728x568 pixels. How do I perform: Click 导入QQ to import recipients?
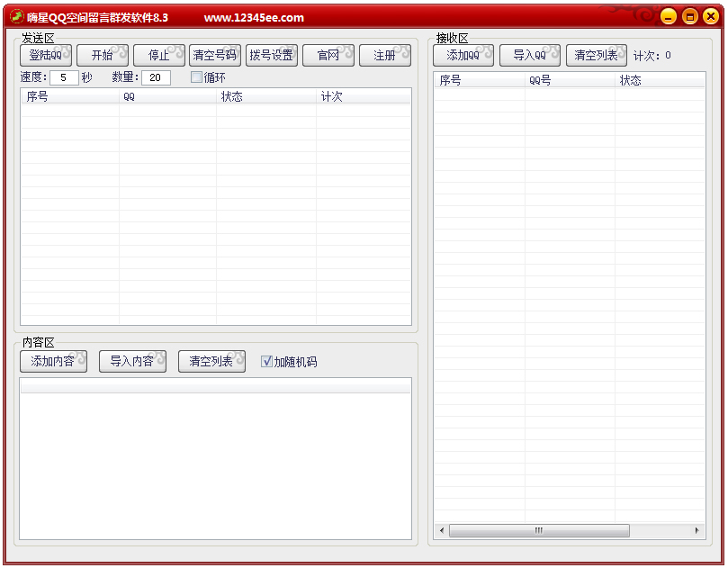click(530, 56)
